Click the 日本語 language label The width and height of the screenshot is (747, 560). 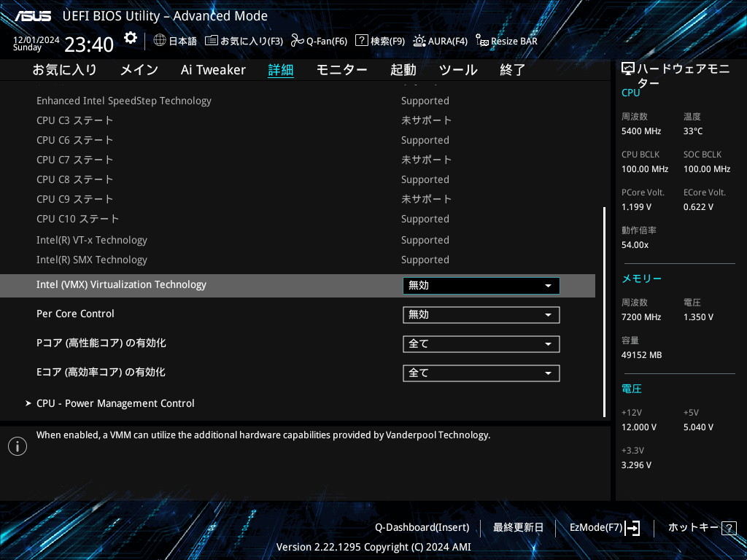click(183, 42)
